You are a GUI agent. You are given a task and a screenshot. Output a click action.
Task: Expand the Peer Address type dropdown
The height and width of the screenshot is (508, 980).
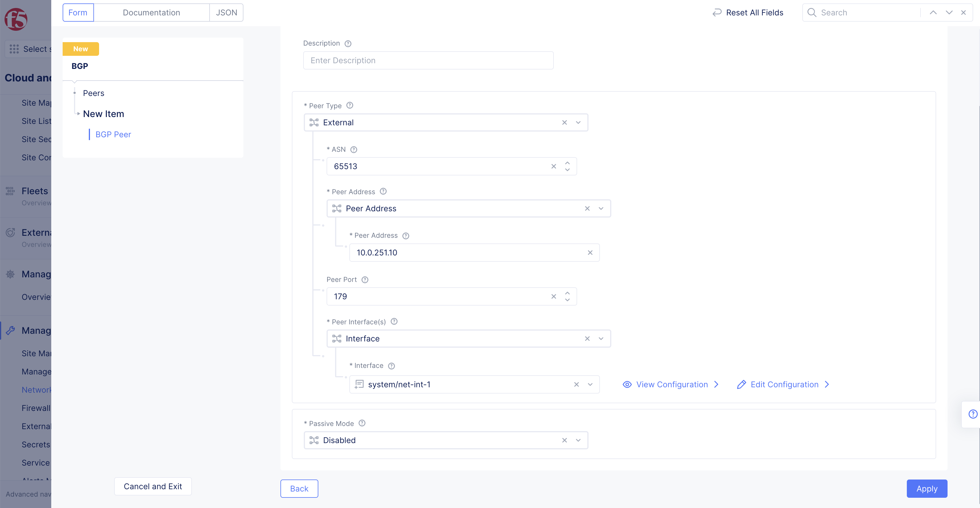click(601, 208)
